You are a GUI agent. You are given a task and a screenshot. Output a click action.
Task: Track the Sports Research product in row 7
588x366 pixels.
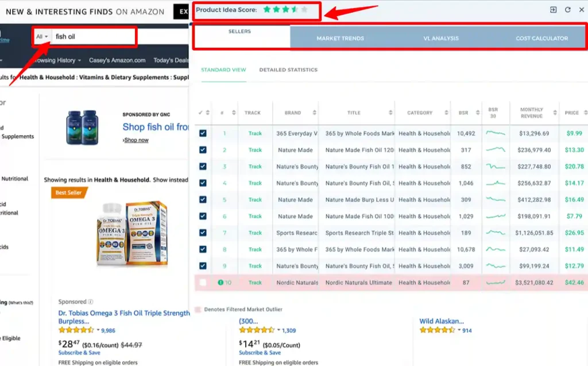[x=255, y=233]
